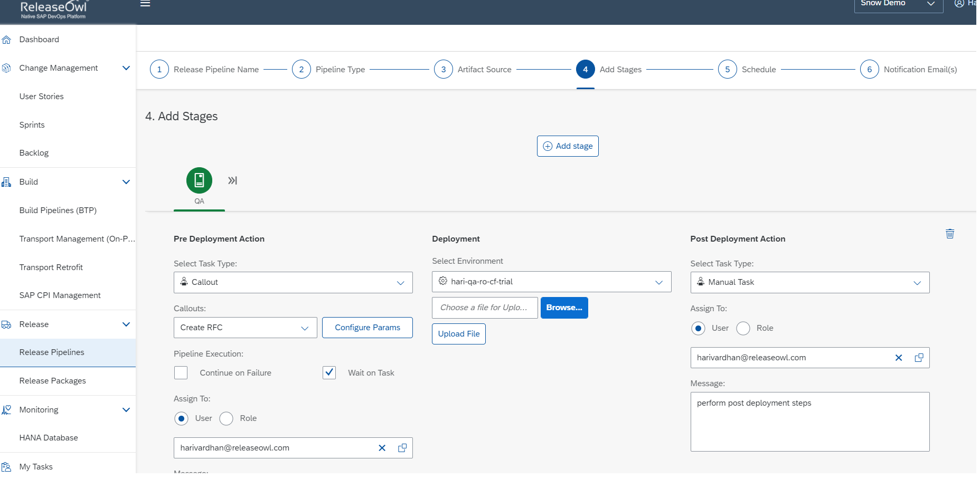The image size is (980, 479).
Task: Enable Continue on Failure checkbox
Action: coord(181,373)
